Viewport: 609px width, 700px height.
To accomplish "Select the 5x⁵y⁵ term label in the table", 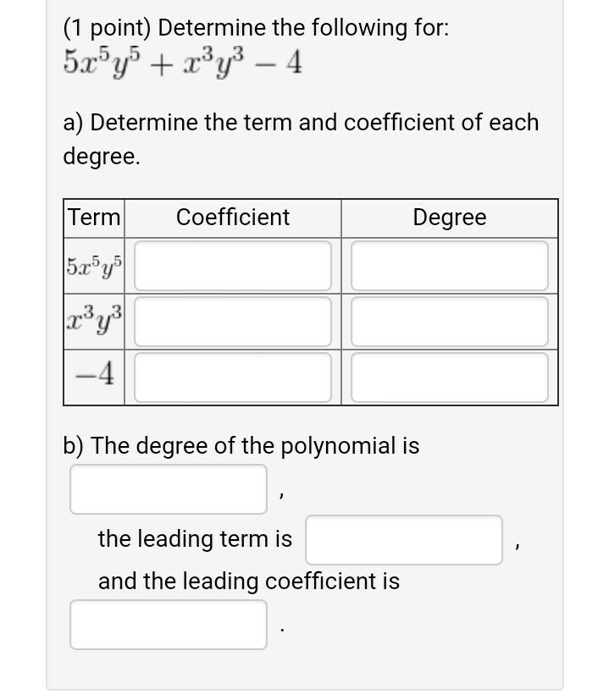I will 93,265.
